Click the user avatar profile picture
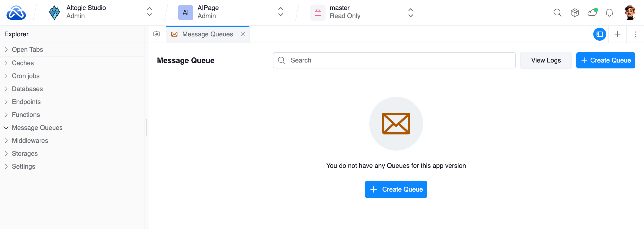644x229 pixels. click(x=630, y=13)
